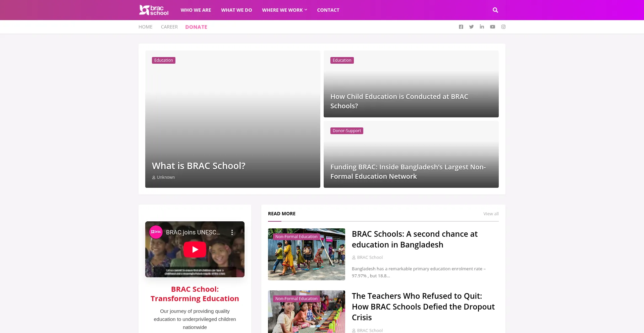This screenshot has height=333, width=644.
Task: Click Non-Formal Education tag on second chance post
Action: tap(296, 237)
